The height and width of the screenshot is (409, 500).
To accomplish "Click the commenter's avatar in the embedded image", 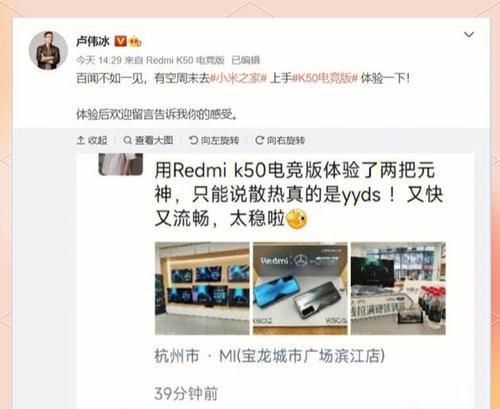I will pyautogui.click(x=121, y=164).
